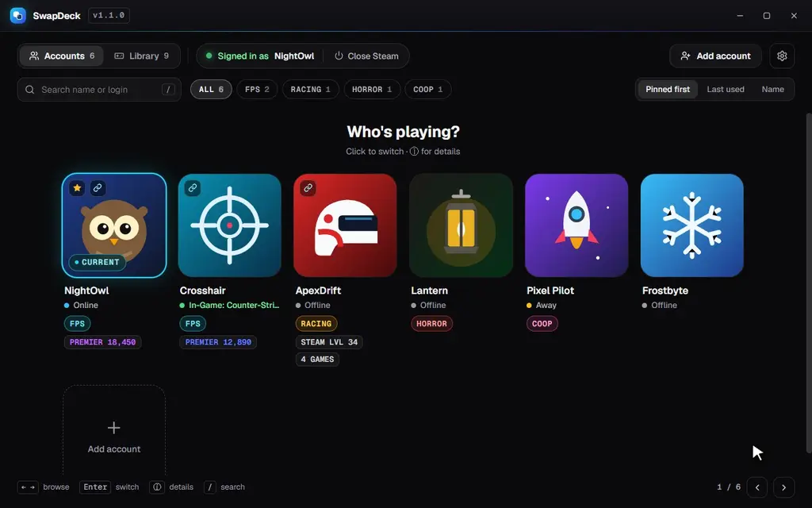Switch to the Frostbyte snowflake avatar
The width and height of the screenshot is (812, 508).
(x=691, y=225)
